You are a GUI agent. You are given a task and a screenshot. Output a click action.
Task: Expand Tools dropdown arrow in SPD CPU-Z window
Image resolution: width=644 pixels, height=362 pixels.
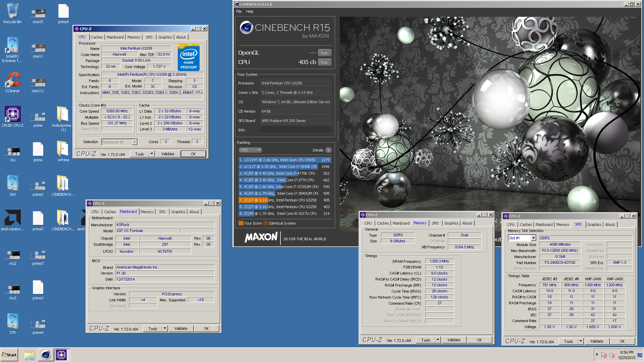[581, 341]
